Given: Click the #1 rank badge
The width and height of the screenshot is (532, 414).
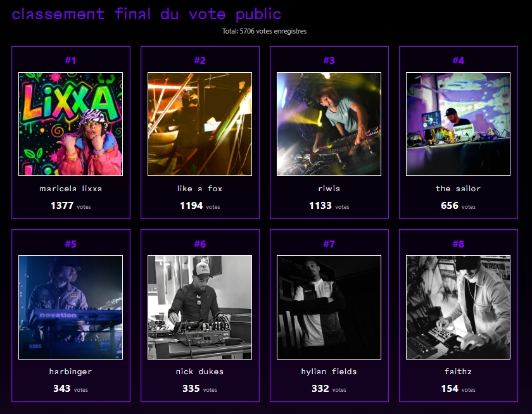Looking at the screenshot, I should [70, 60].
